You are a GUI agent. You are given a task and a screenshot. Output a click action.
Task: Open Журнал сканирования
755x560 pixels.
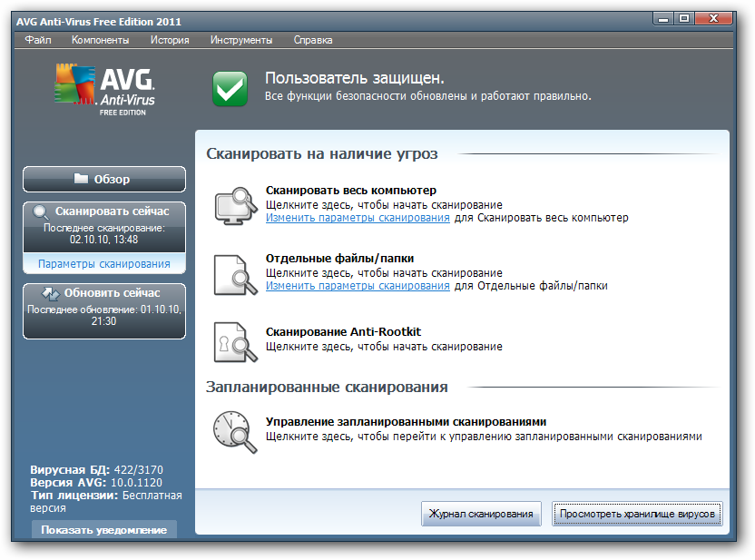pyautogui.click(x=481, y=514)
